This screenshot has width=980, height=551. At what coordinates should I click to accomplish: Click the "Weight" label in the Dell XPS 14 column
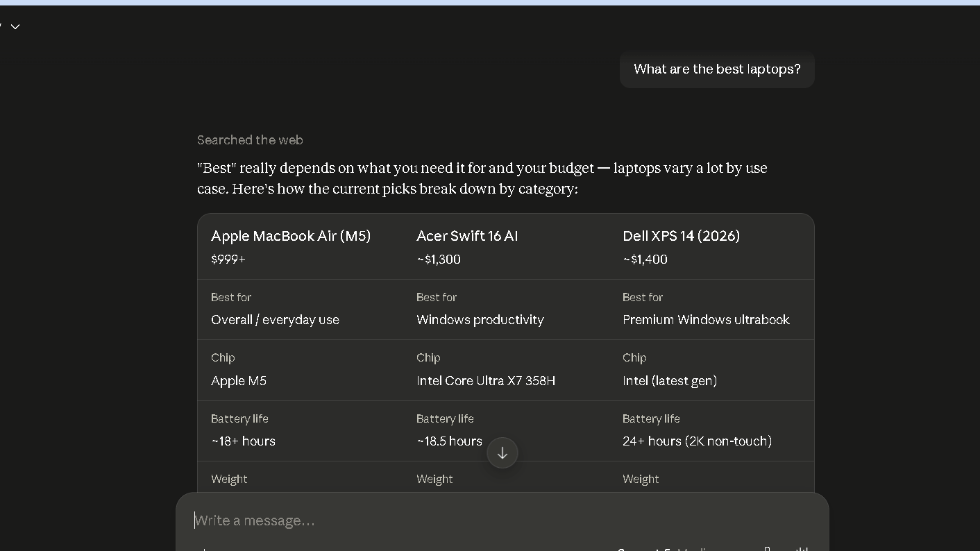click(641, 479)
